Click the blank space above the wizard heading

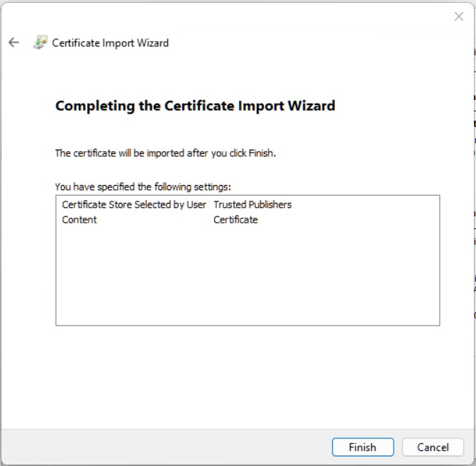(213, 74)
